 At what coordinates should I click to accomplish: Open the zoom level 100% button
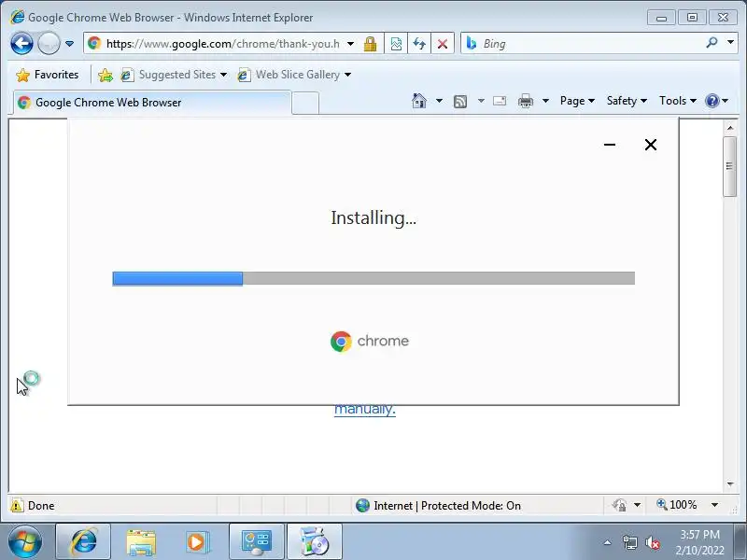677,505
